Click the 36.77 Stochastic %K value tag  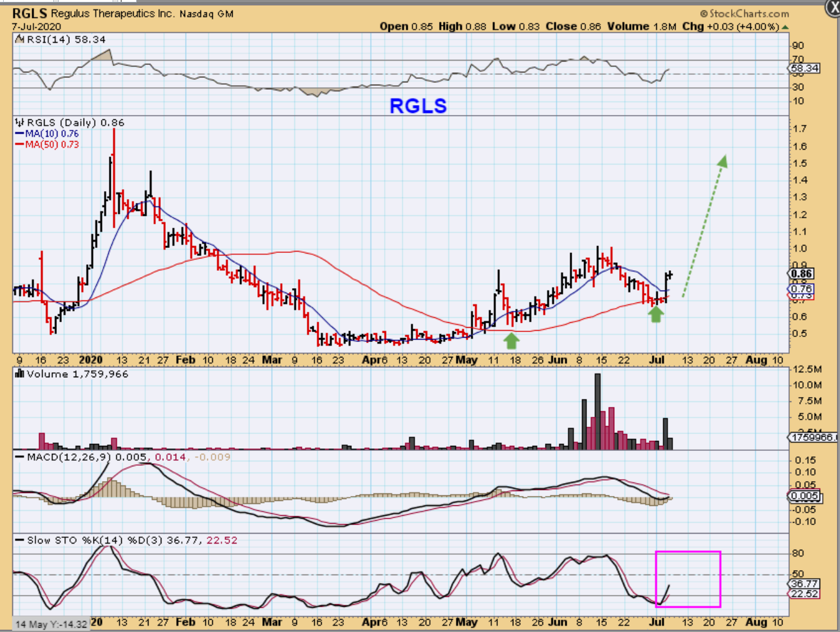pyautogui.click(x=804, y=583)
